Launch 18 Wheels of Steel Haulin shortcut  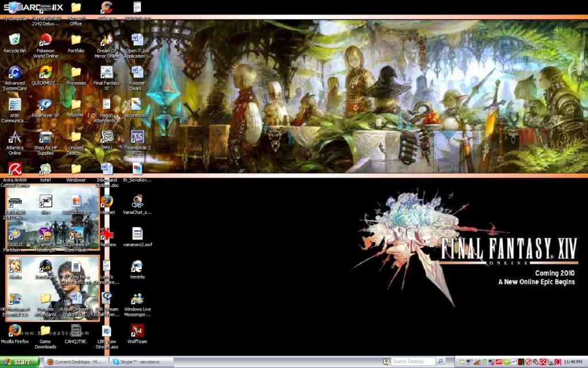click(x=76, y=233)
